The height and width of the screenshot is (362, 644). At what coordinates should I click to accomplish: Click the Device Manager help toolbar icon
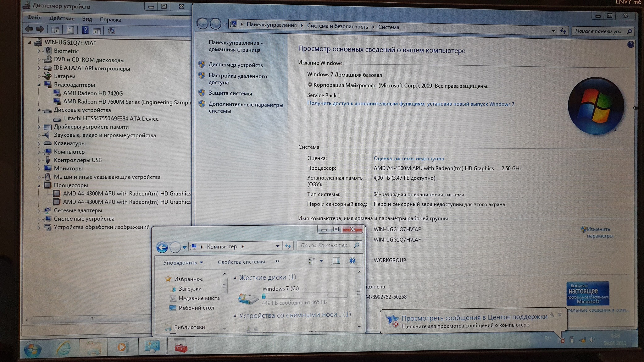(85, 30)
